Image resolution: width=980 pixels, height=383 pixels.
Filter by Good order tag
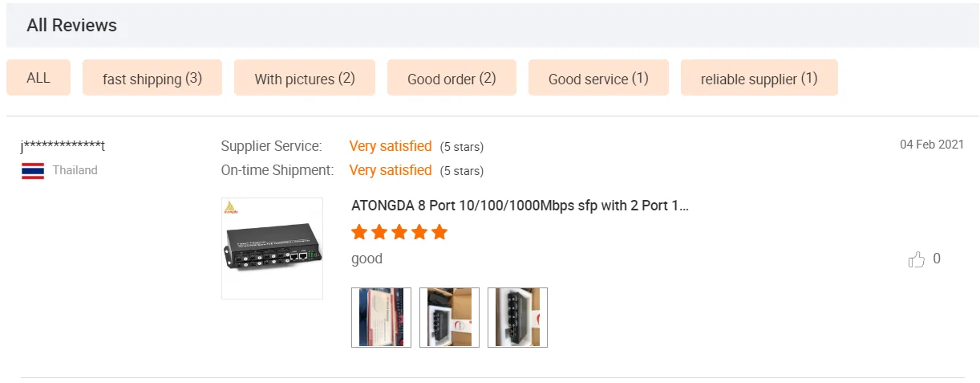point(452,79)
